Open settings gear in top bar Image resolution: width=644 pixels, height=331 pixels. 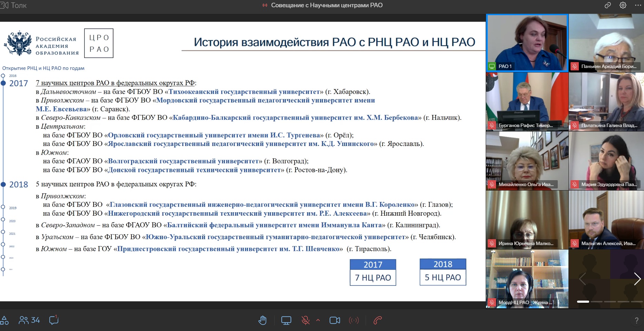pos(623,5)
